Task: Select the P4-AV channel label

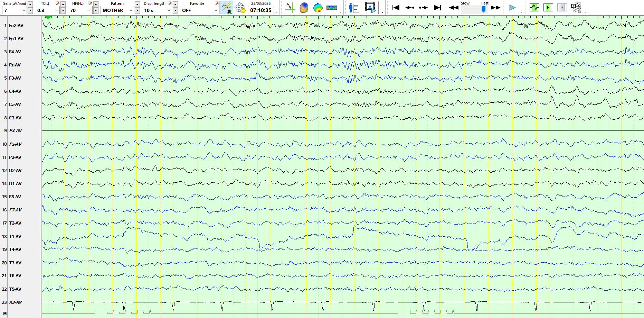Action: point(16,131)
